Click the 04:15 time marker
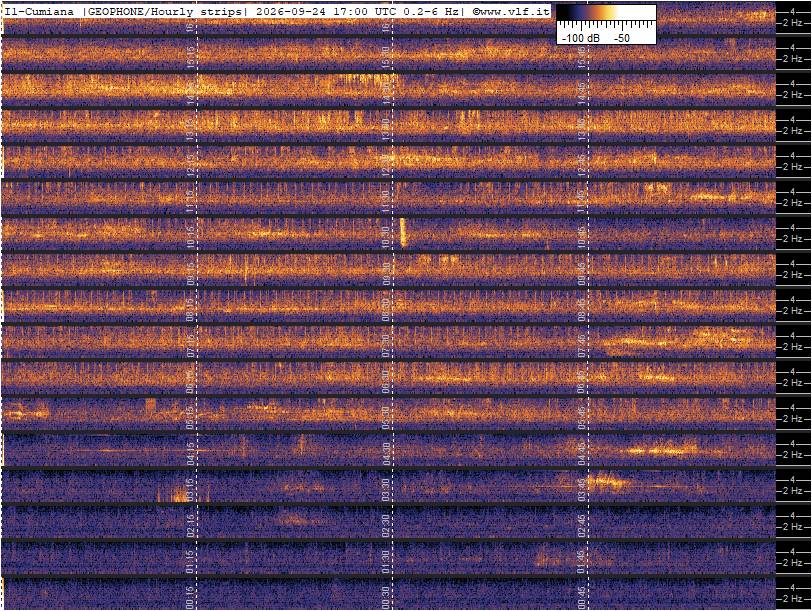Viewport: 812px width, 611px height. coord(191,453)
